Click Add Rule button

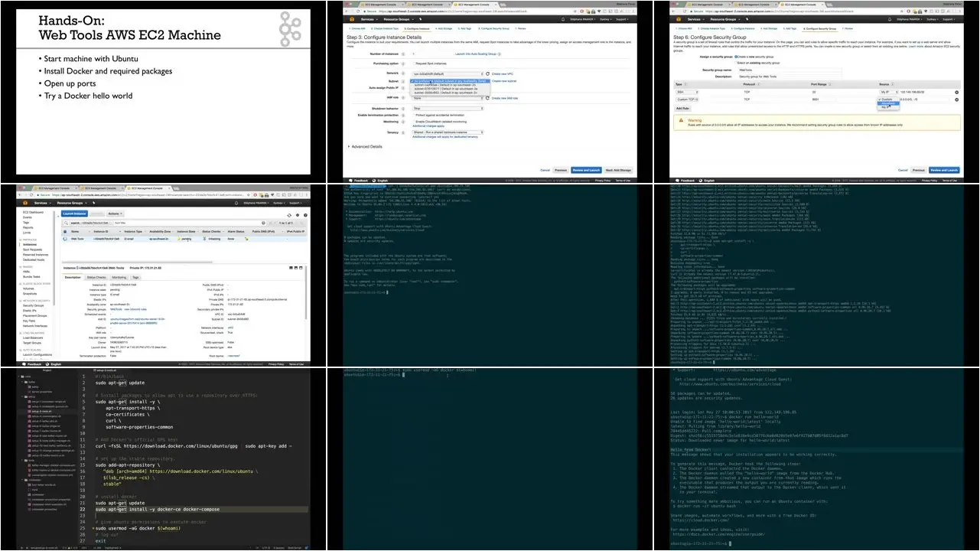[682, 108]
